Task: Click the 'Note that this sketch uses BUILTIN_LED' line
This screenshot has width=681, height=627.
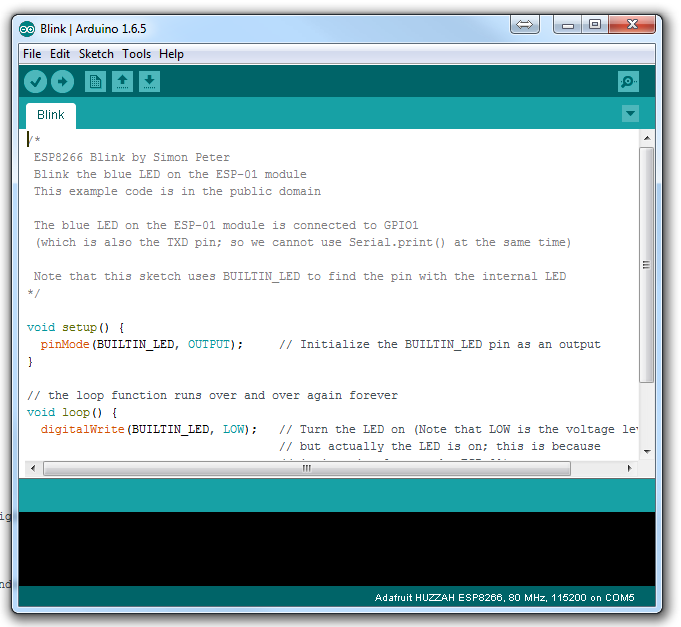Action: click(x=300, y=277)
